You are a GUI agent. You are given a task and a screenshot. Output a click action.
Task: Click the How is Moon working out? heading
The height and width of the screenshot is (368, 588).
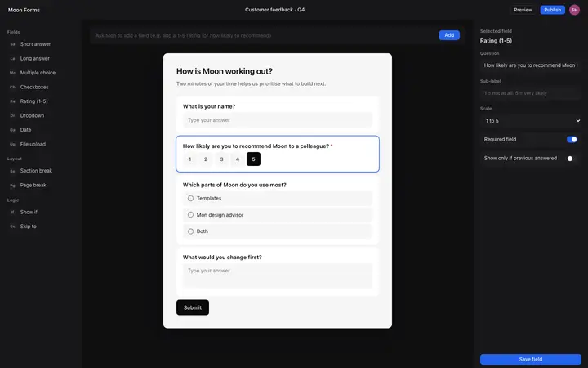pos(225,71)
